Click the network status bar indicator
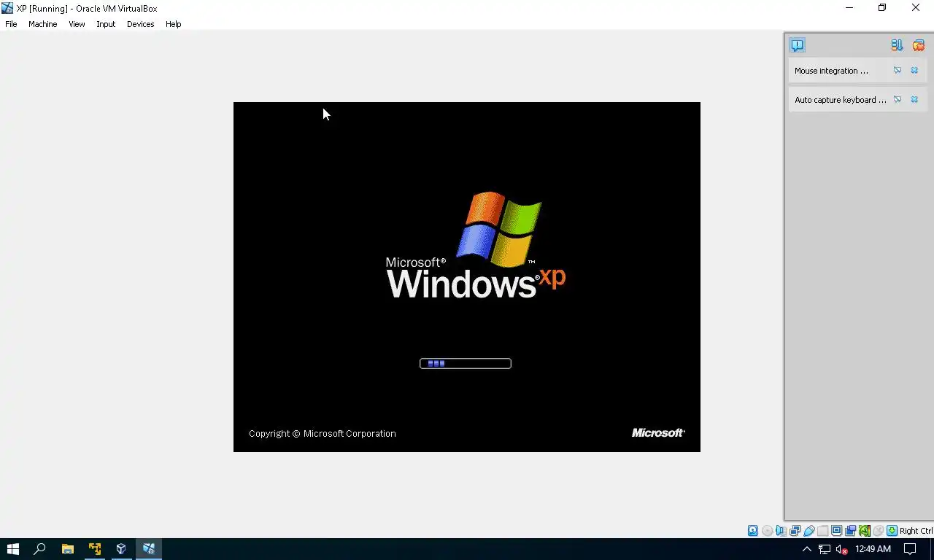 tap(795, 531)
